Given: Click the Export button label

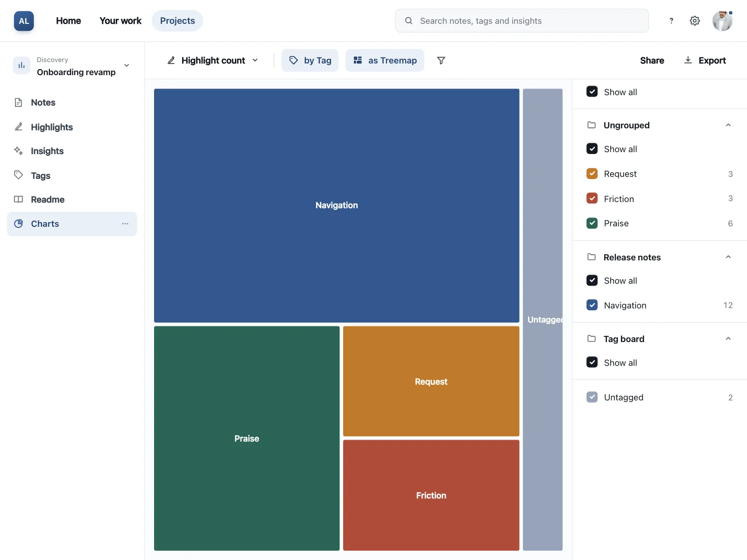Looking at the screenshot, I should click(x=712, y=60).
